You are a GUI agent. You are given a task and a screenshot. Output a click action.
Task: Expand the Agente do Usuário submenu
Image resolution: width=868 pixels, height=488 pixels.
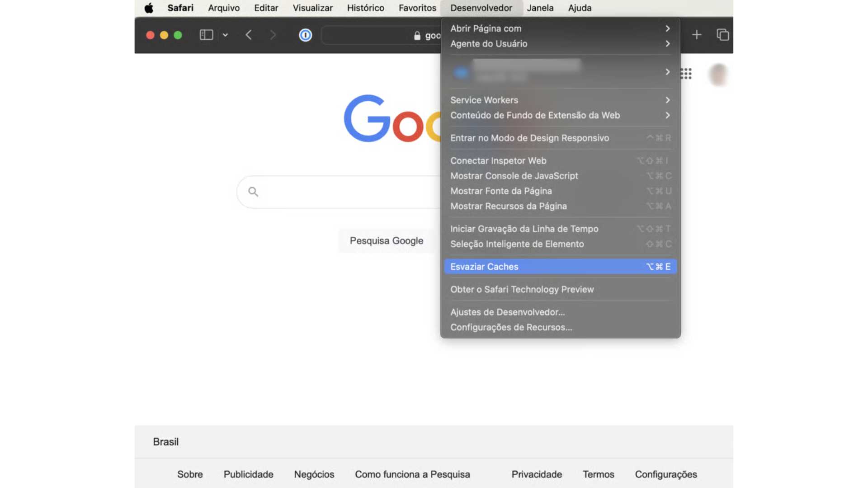(x=560, y=44)
